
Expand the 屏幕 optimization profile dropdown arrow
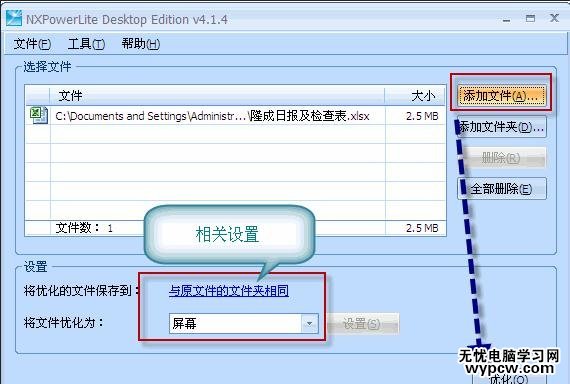[309, 323]
